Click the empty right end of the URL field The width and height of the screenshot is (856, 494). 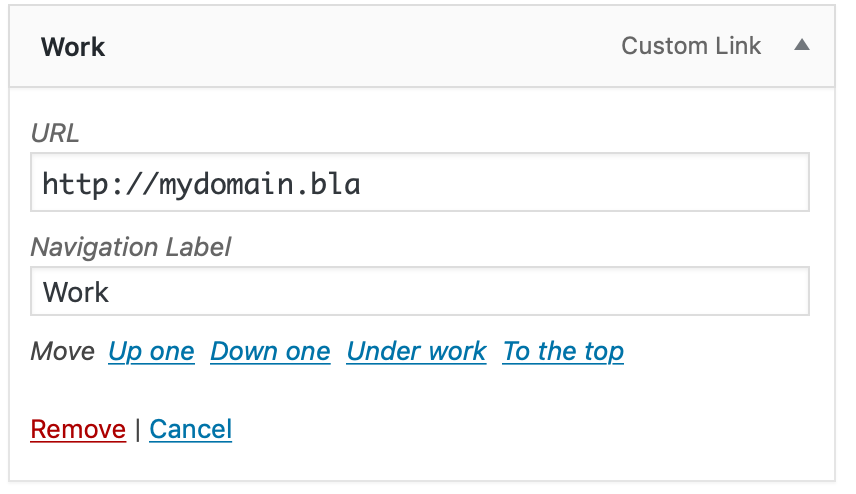click(x=700, y=183)
